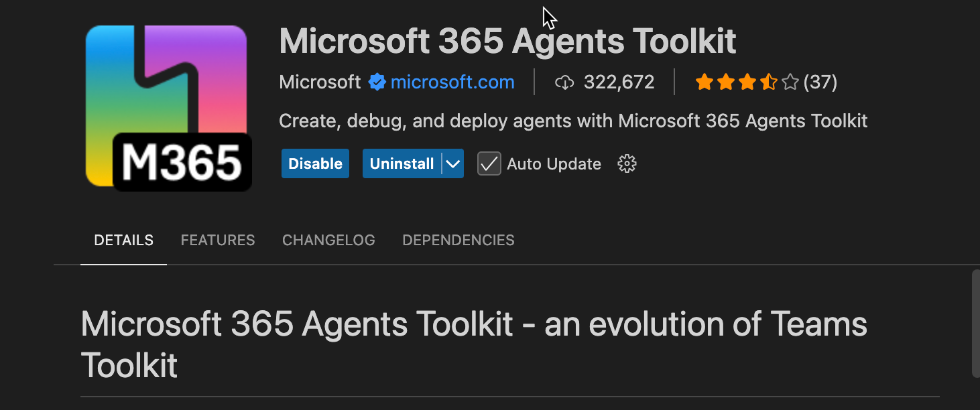Switch to the FEATURES tab
980x410 pixels.
218,241
